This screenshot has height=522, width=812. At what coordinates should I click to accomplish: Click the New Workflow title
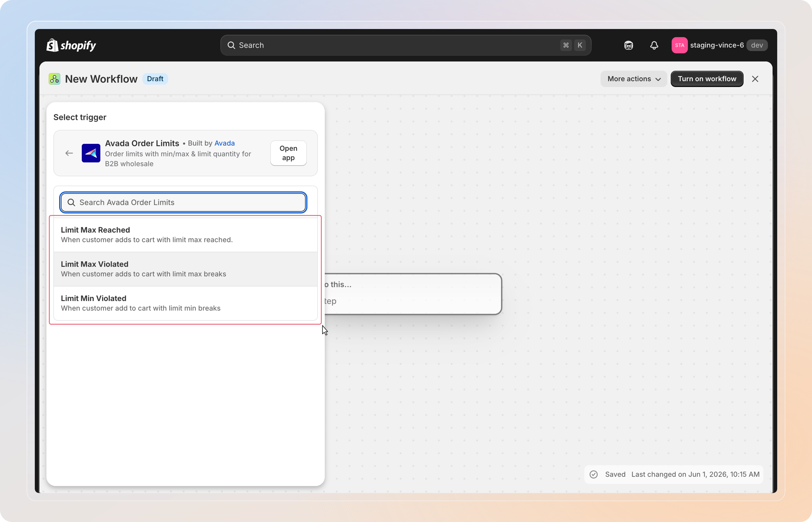101,79
